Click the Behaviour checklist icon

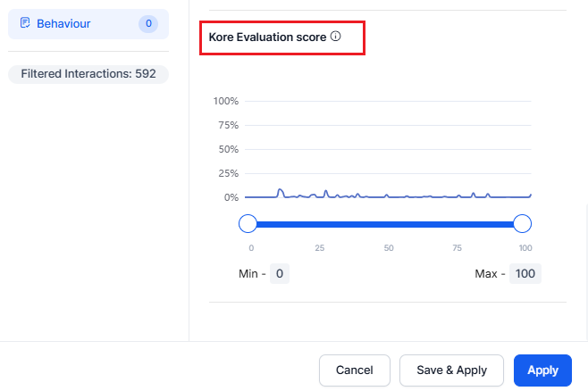[x=25, y=23]
